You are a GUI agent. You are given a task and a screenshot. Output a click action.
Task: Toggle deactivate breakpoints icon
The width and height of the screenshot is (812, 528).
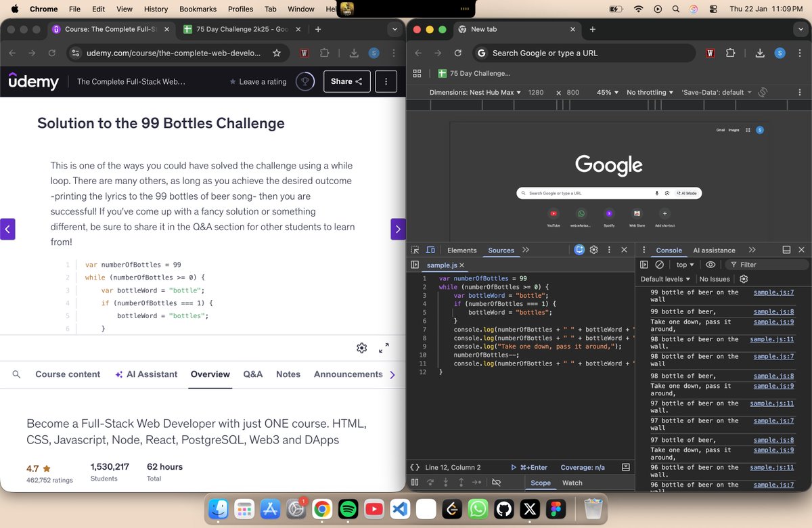(496, 483)
